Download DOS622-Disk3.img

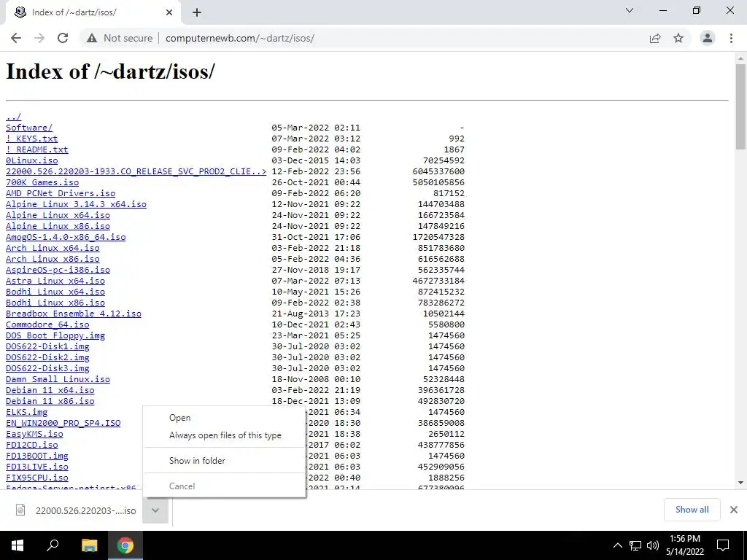tap(47, 368)
